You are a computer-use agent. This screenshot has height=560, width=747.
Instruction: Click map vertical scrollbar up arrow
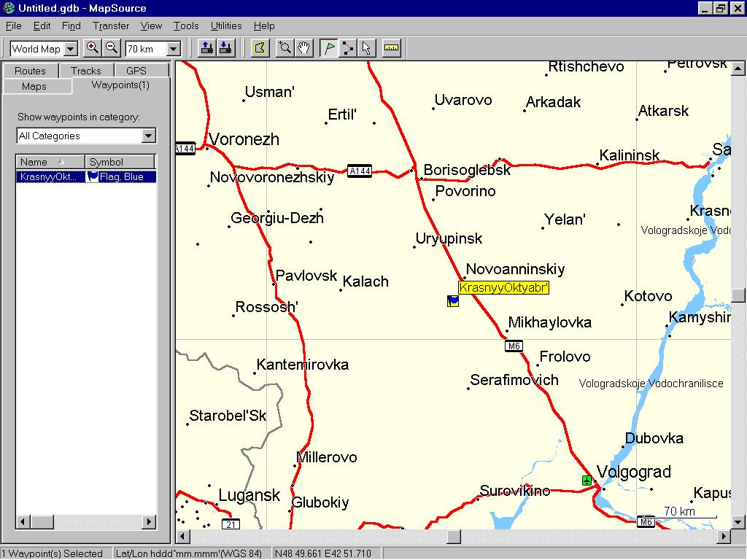(x=738, y=69)
